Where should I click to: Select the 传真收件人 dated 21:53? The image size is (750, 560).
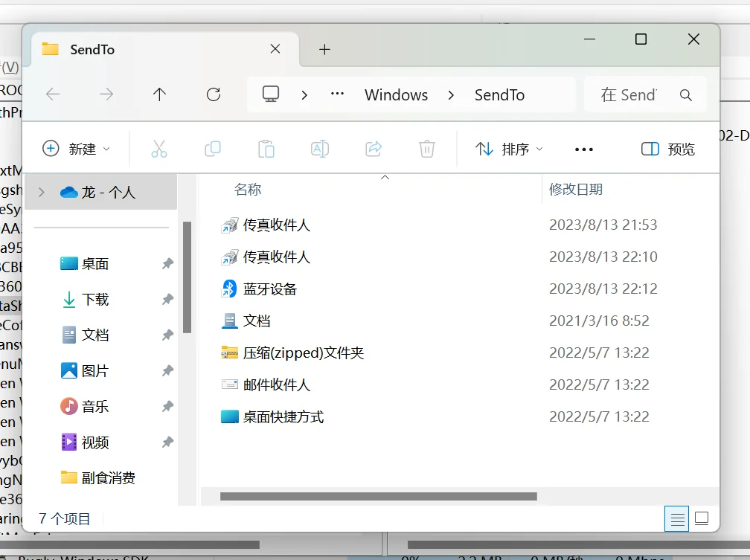pyautogui.click(x=265, y=225)
